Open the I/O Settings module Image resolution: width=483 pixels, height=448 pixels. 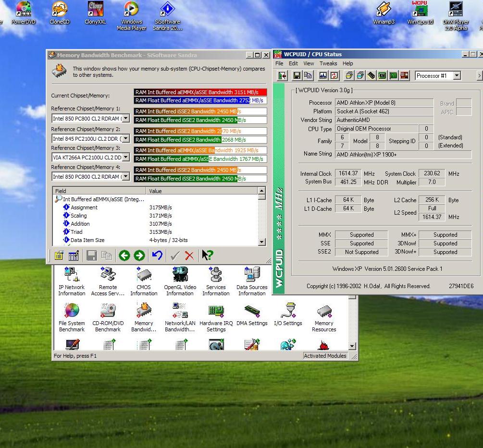pos(288,315)
